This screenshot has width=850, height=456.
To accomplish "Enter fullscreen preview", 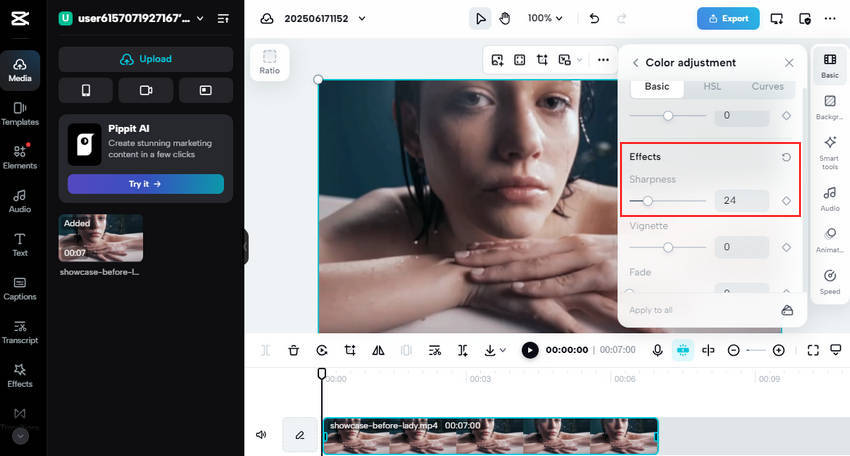I will [813, 350].
